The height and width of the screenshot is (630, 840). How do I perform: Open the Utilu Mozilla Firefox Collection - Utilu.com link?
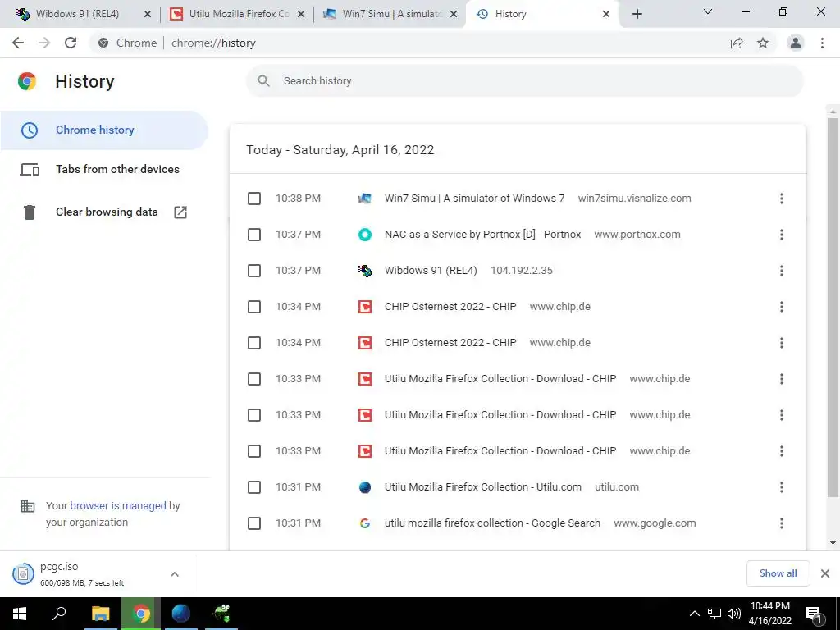click(482, 487)
